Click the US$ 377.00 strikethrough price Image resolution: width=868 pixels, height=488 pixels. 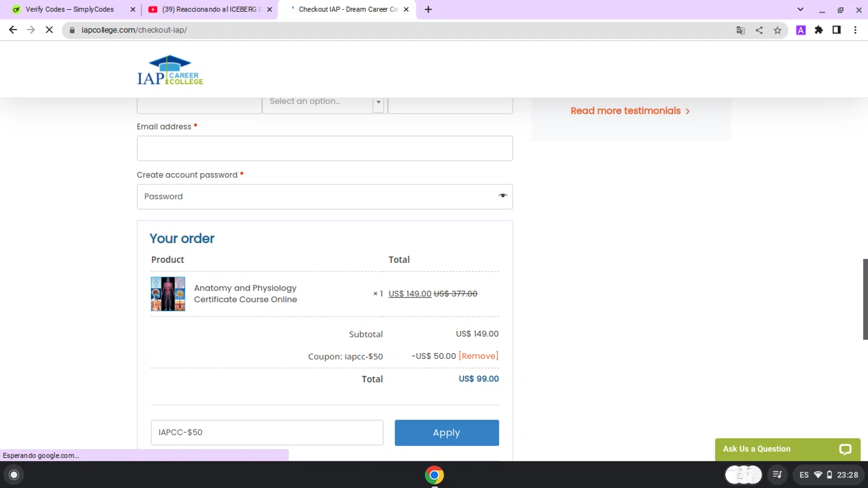[x=455, y=293]
